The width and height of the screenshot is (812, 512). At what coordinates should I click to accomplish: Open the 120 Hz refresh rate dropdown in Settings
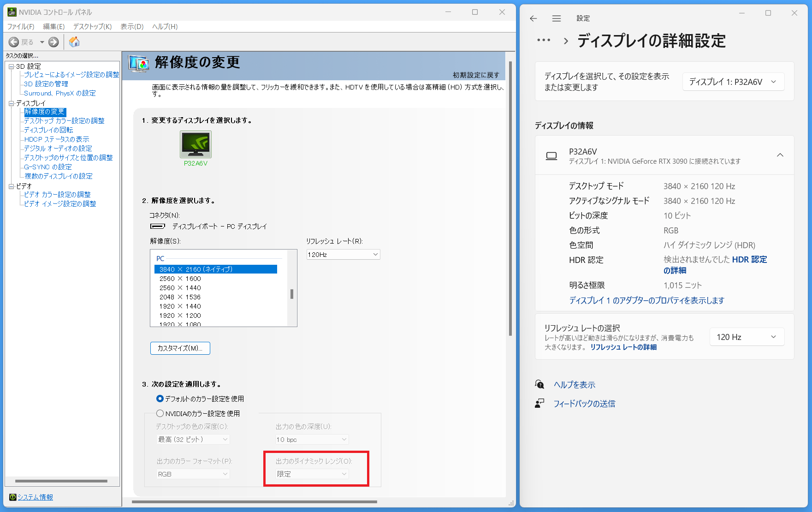point(747,337)
